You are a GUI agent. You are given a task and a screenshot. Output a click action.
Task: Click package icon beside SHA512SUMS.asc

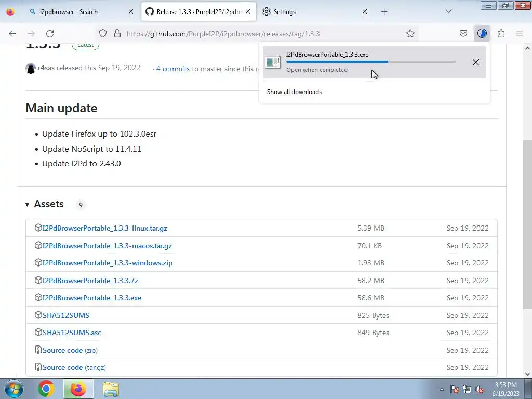(38, 332)
